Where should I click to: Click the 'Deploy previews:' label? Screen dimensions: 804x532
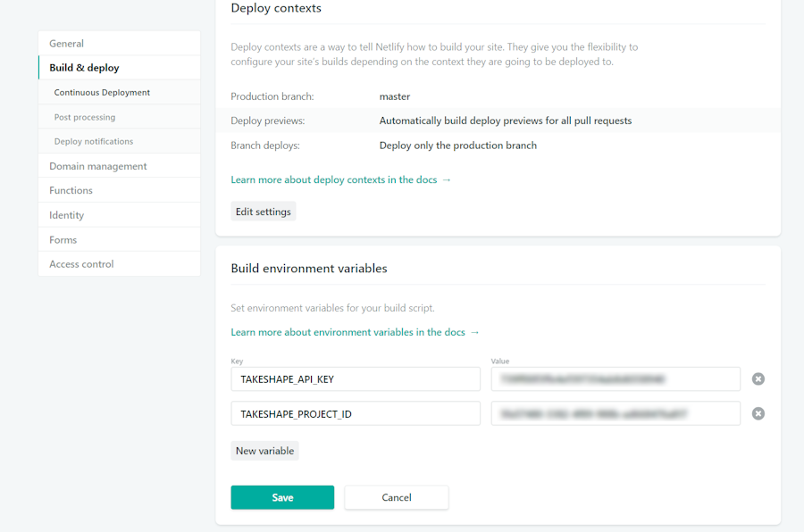[268, 121]
